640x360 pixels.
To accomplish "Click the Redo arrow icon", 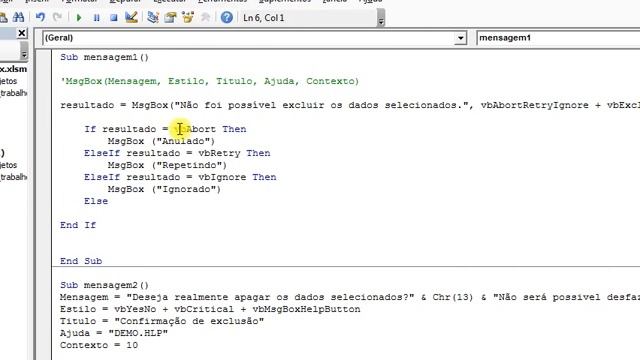I will (57, 17).
